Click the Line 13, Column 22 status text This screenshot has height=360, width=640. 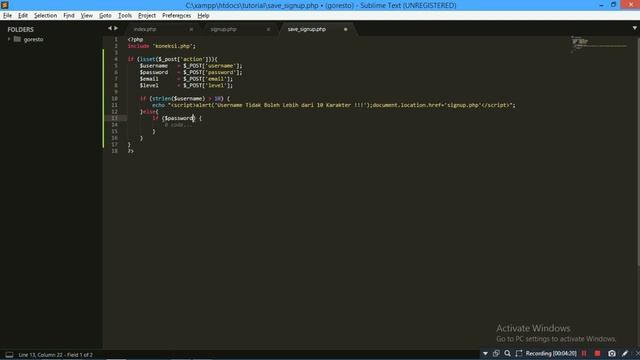pos(56,355)
